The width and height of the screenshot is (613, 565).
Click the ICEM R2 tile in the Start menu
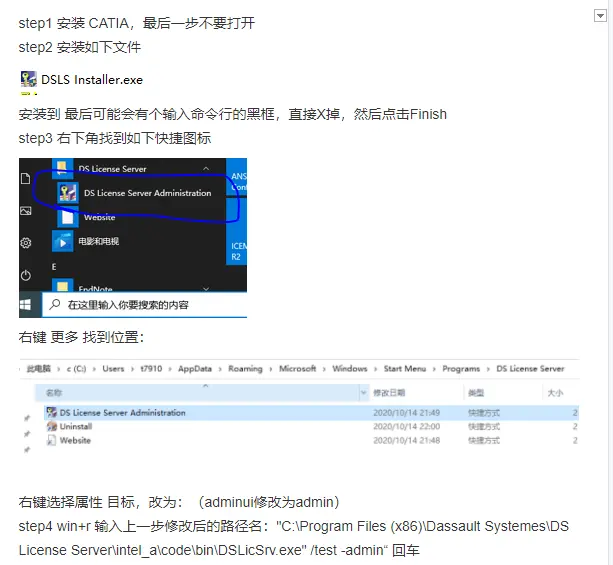(237, 231)
